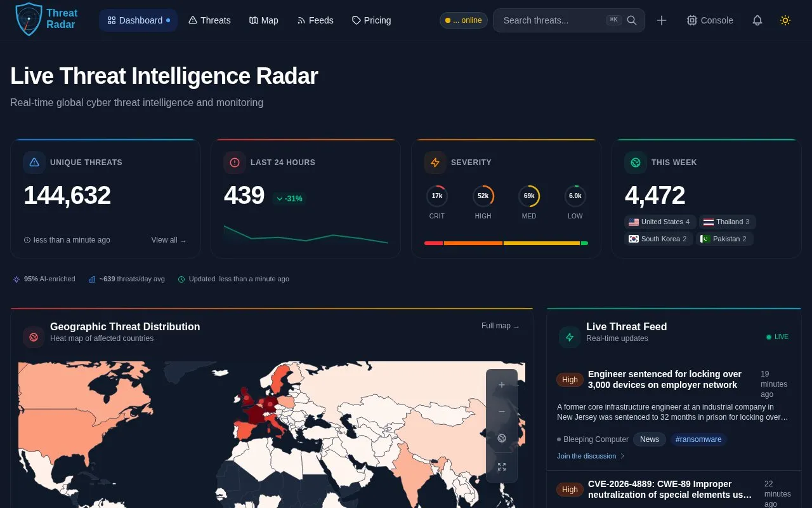Open the Dashboard nav item

138,20
